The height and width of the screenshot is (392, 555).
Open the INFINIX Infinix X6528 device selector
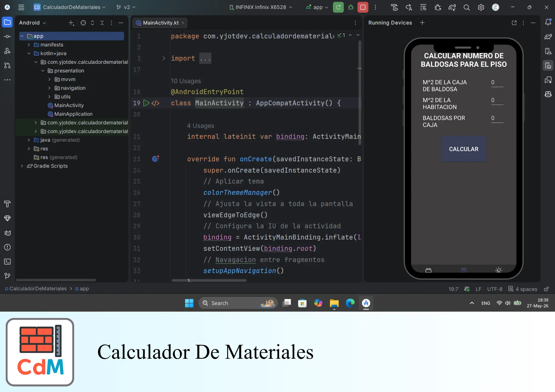click(x=261, y=7)
